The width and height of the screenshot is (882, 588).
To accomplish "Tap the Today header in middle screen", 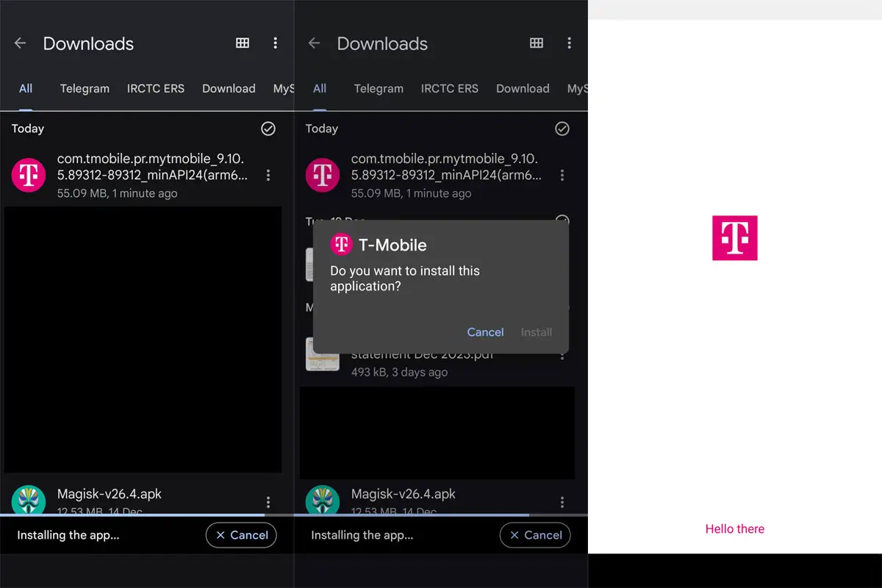I will point(322,129).
